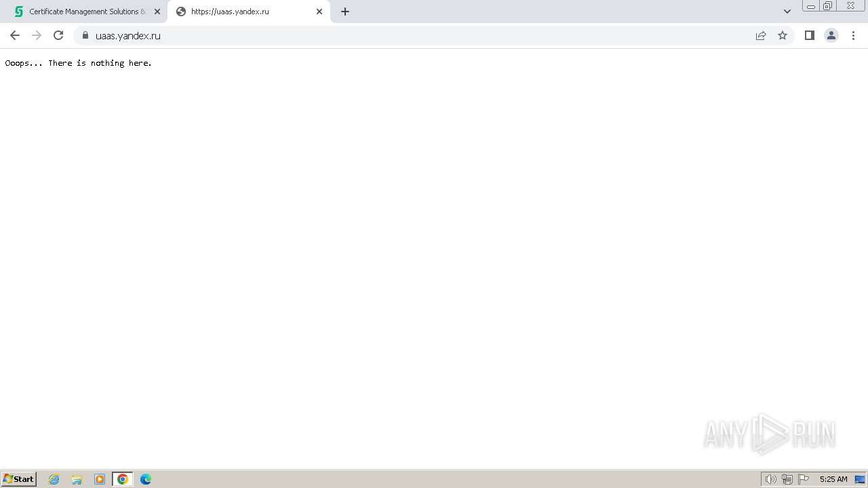Bookmark this tab with the star icon

pos(783,35)
